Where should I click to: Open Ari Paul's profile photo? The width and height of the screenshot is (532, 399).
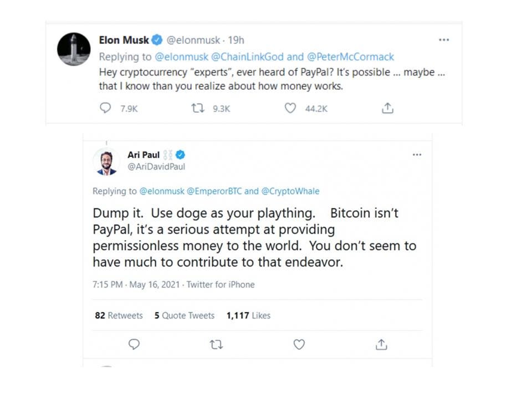point(106,162)
